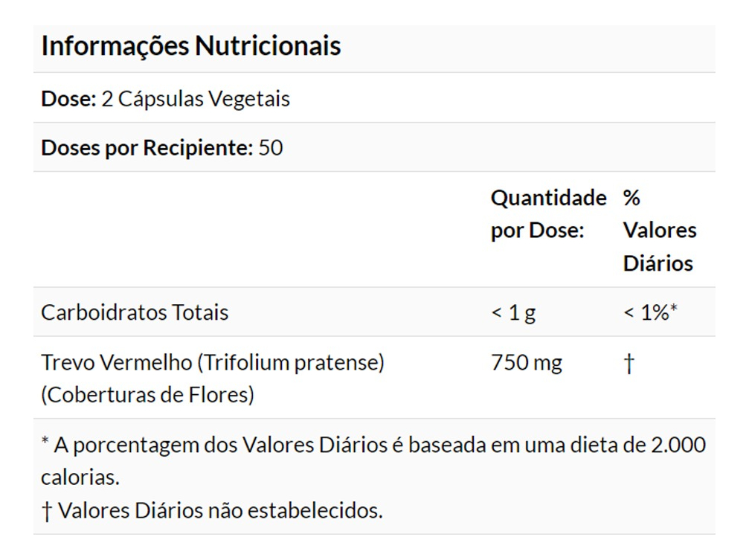Click the "Informações Nutricionais" heading
This screenshot has width=749, height=560.
pyautogui.click(x=190, y=46)
